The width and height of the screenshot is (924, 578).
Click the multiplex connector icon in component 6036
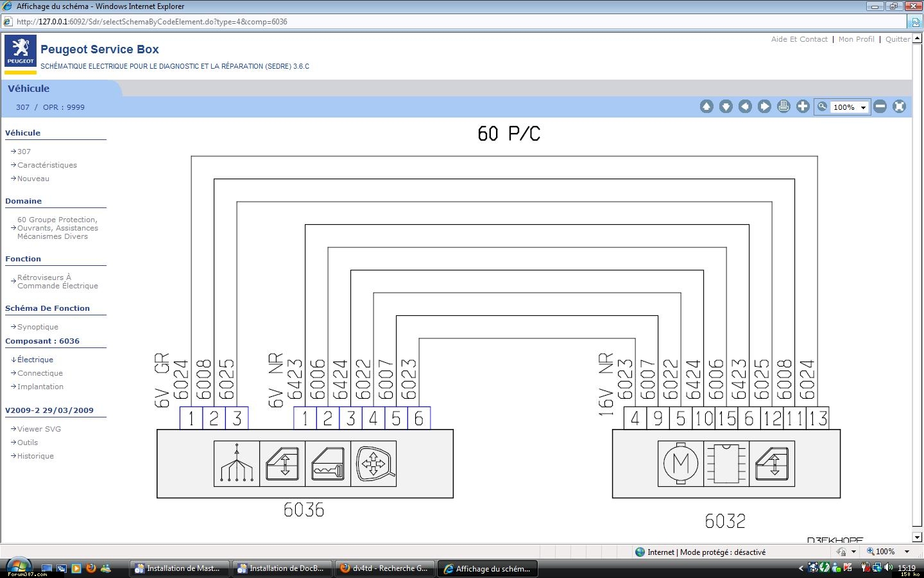click(x=237, y=464)
